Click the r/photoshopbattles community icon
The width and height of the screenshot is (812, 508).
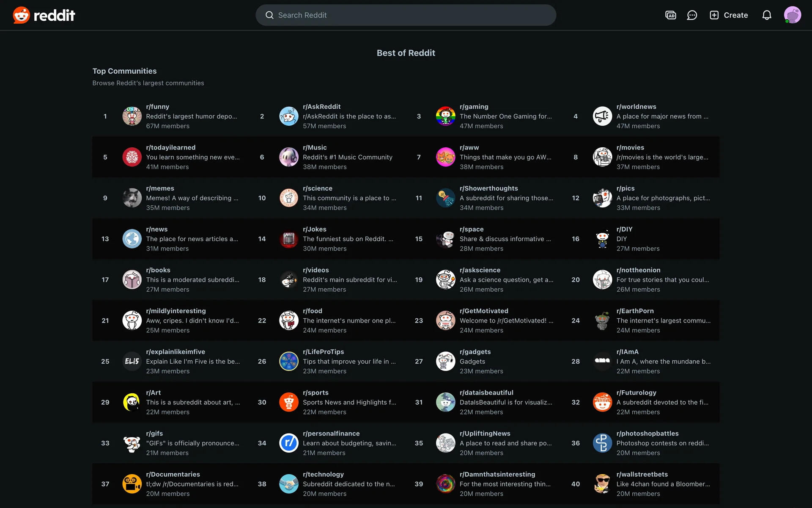[602, 443]
